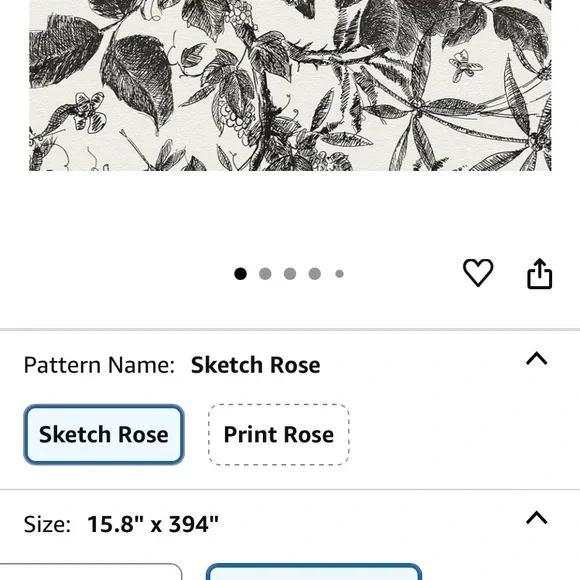Screen dimensions: 580x580
Task: Tap the butterfly drawing in product image
Action: [465, 66]
